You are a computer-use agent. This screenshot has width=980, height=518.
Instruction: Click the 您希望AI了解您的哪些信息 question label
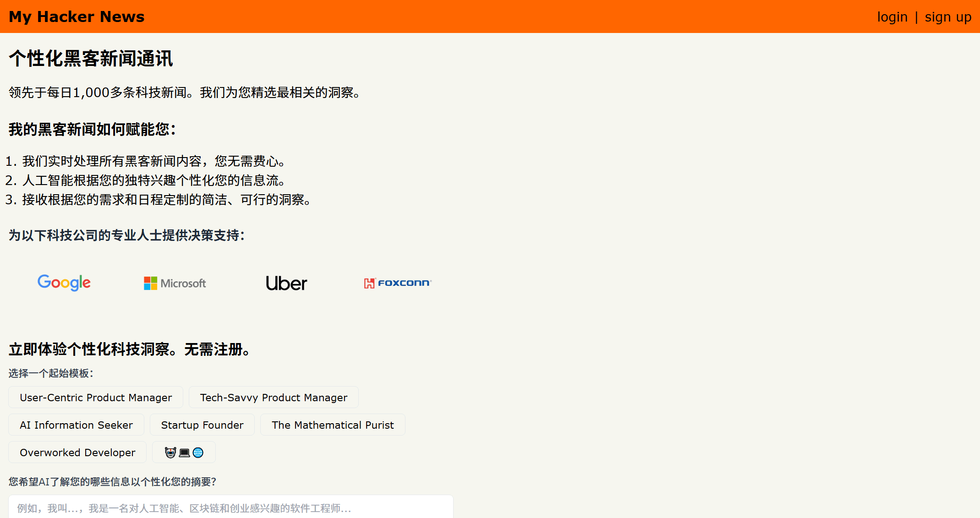(x=112, y=482)
